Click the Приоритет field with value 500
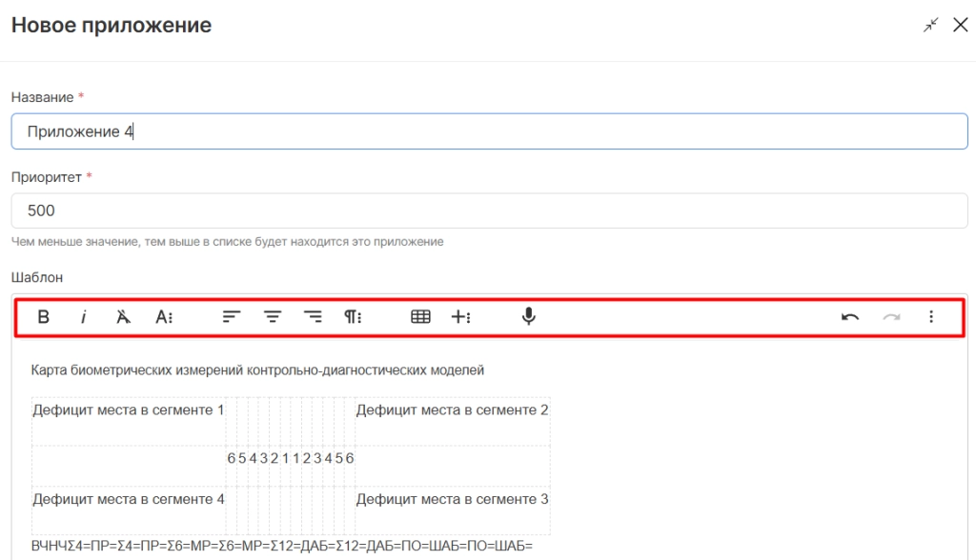The width and height of the screenshot is (976, 560). 489,210
